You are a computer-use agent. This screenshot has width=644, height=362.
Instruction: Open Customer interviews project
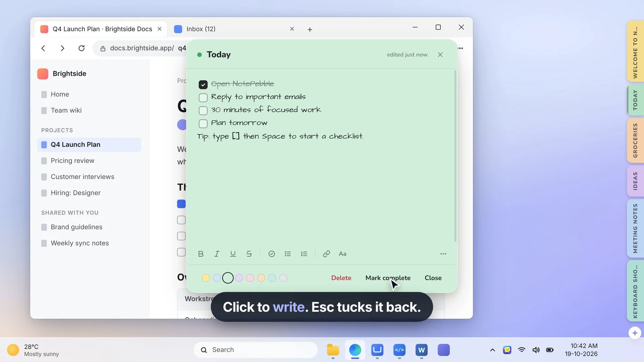coord(89,177)
